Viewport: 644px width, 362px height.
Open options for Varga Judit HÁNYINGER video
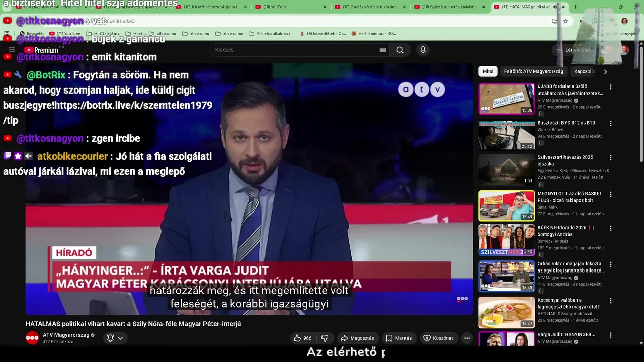(x=611, y=335)
